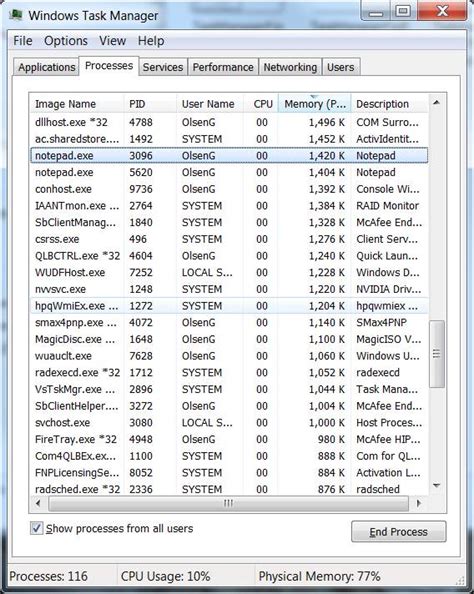The image size is (474, 594).
Task: Click Physical Memory: 77% in status bar
Action: coord(319,576)
